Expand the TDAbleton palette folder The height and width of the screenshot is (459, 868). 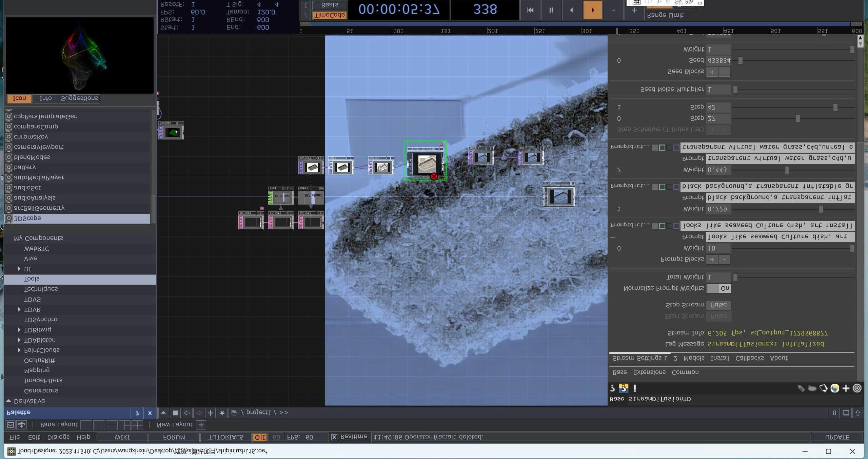click(19, 340)
